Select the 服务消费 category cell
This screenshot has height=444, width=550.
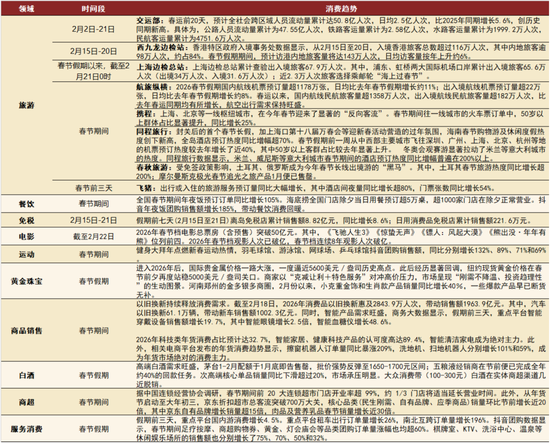click(x=26, y=429)
